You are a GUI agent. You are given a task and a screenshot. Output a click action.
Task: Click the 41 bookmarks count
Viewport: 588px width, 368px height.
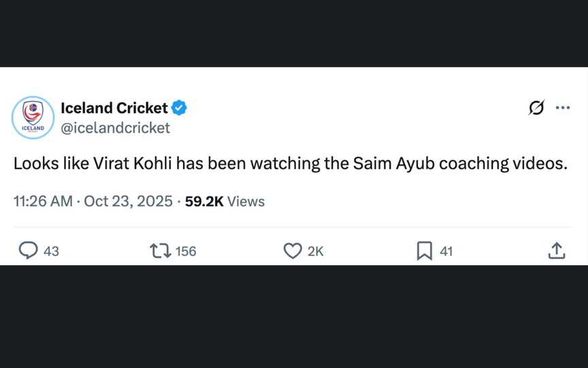(x=446, y=251)
